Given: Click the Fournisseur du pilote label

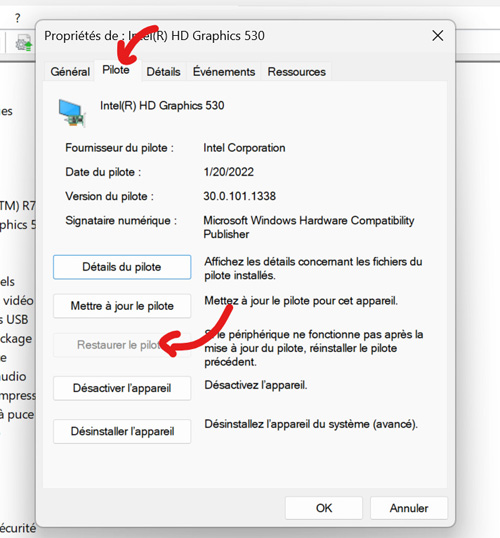Looking at the screenshot, I should coord(119,148).
